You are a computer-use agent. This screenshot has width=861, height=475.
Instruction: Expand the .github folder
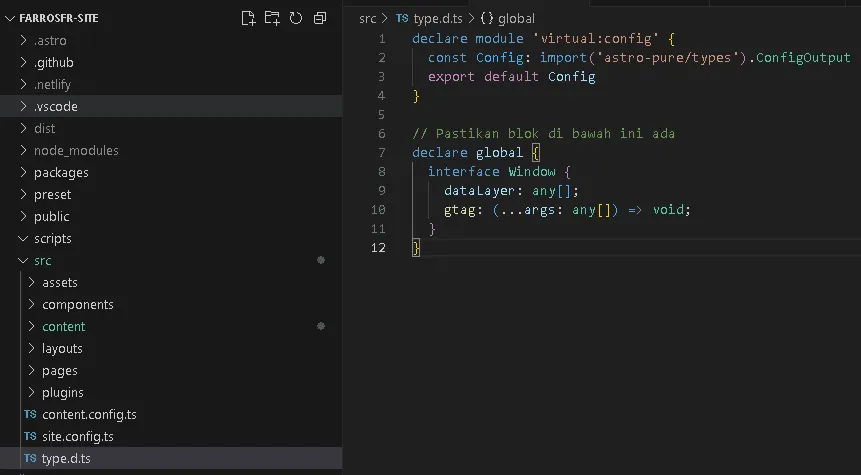tap(171, 62)
